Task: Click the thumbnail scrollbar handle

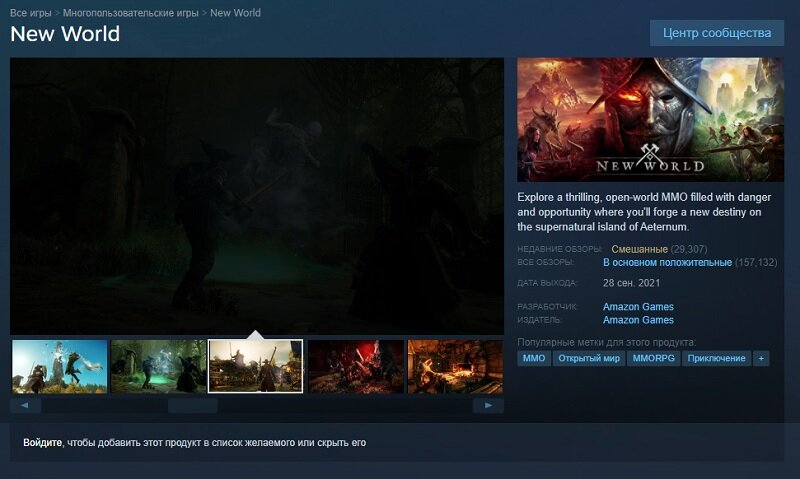Action: point(193,406)
